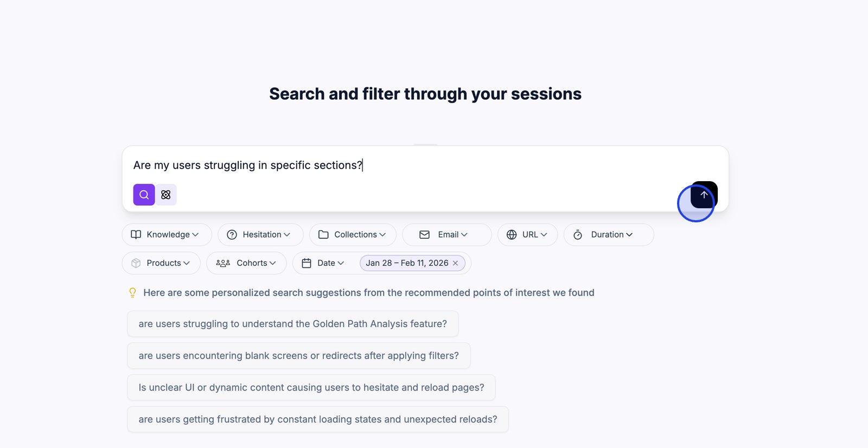Click the purple search mode icon
Viewport: 868px width, 448px height.
pos(144,195)
